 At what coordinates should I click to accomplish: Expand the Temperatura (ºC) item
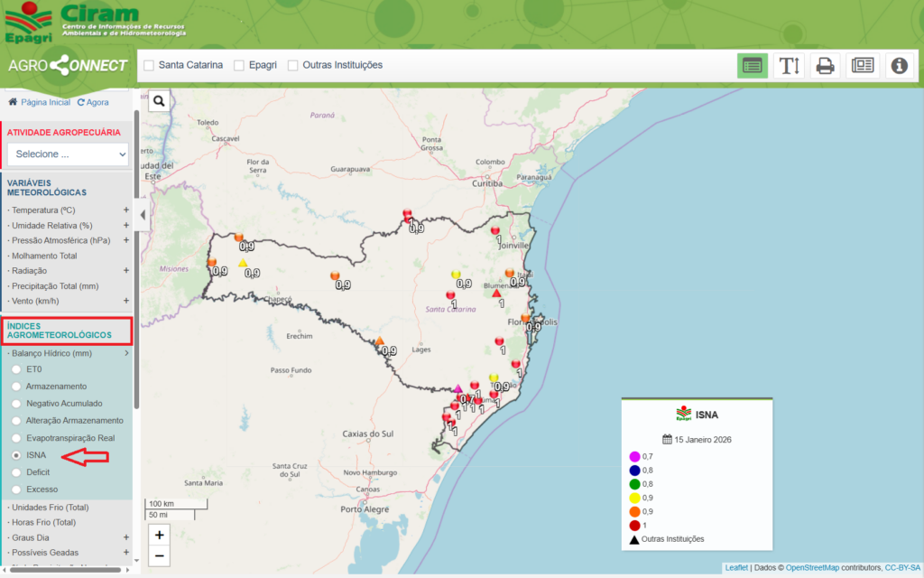click(x=126, y=210)
